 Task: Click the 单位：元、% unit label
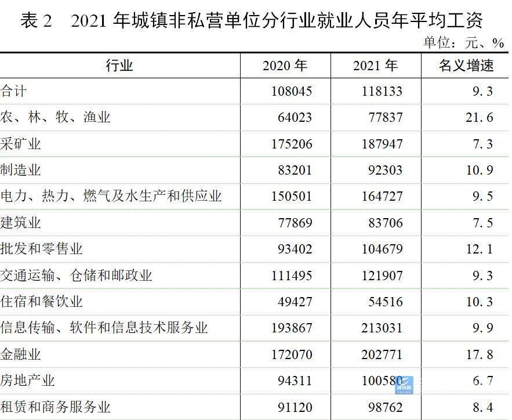(463, 43)
